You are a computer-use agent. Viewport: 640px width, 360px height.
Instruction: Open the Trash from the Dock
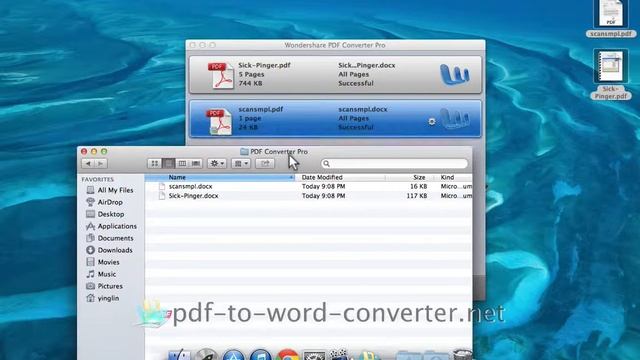click(x=462, y=355)
